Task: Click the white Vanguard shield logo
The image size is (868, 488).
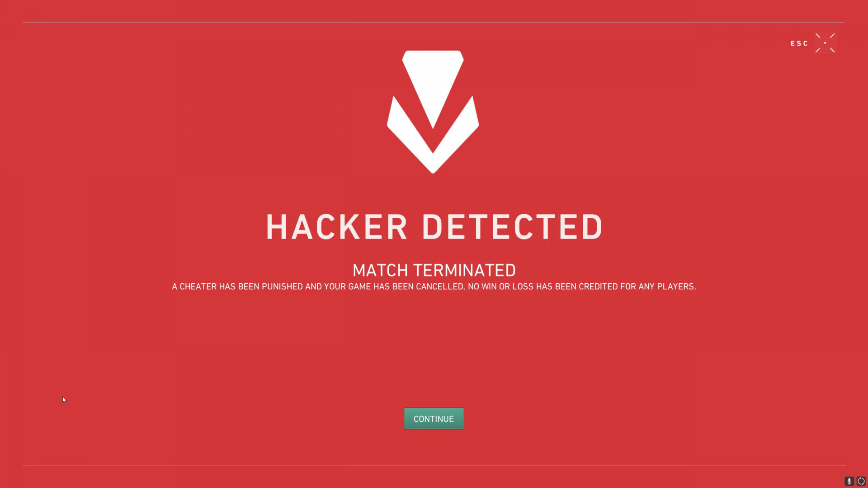Action: (x=433, y=112)
